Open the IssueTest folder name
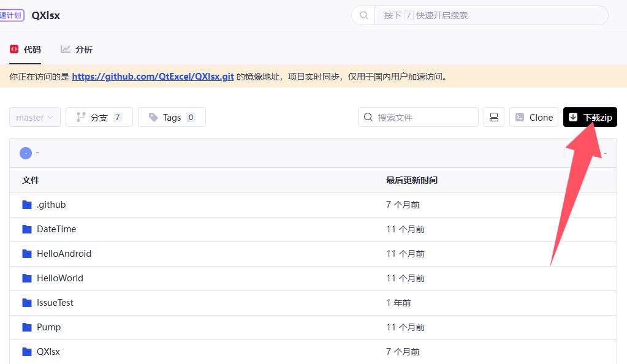This screenshot has width=627, height=364. (x=55, y=303)
